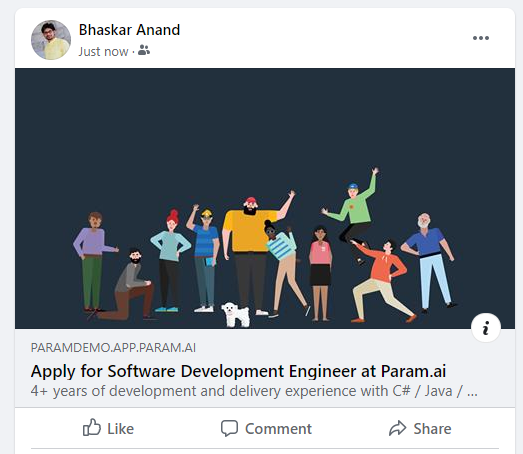Click the 'Share' text label

click(x=432, y=429)
